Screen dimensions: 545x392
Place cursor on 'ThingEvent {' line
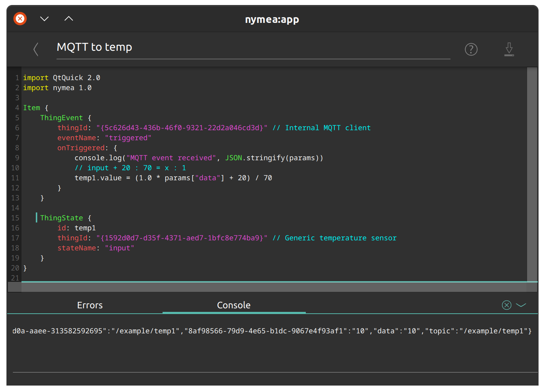coord(66,118)
